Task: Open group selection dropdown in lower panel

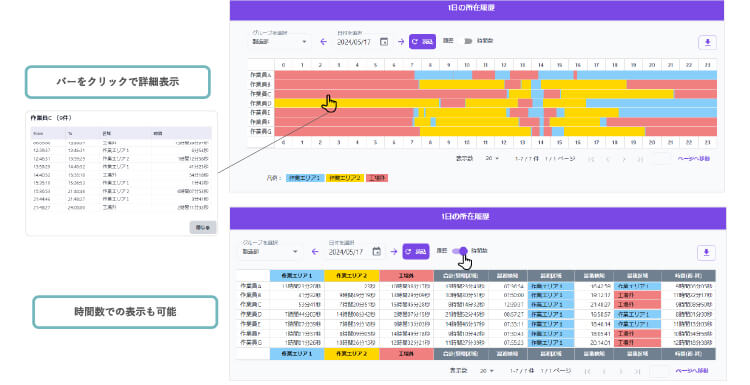Action: [271, 252]
